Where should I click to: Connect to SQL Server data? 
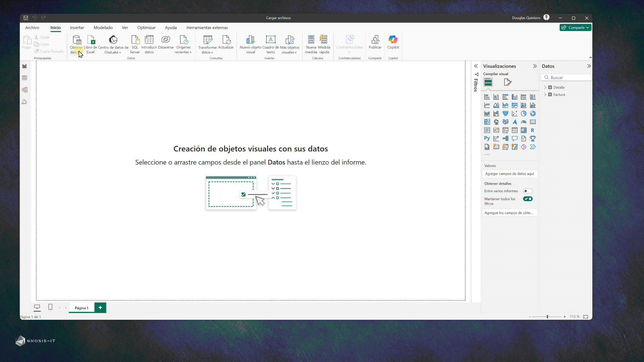point(135,44)
